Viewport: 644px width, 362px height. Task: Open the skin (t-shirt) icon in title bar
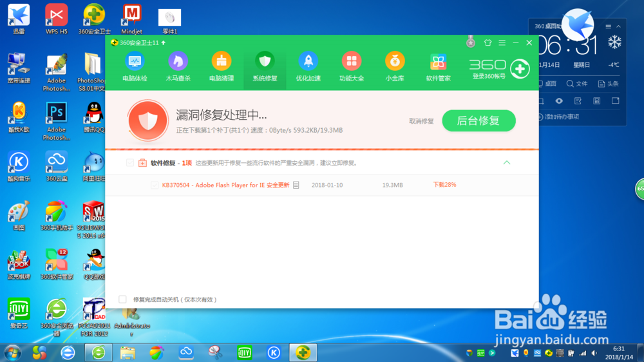point(488,43)
